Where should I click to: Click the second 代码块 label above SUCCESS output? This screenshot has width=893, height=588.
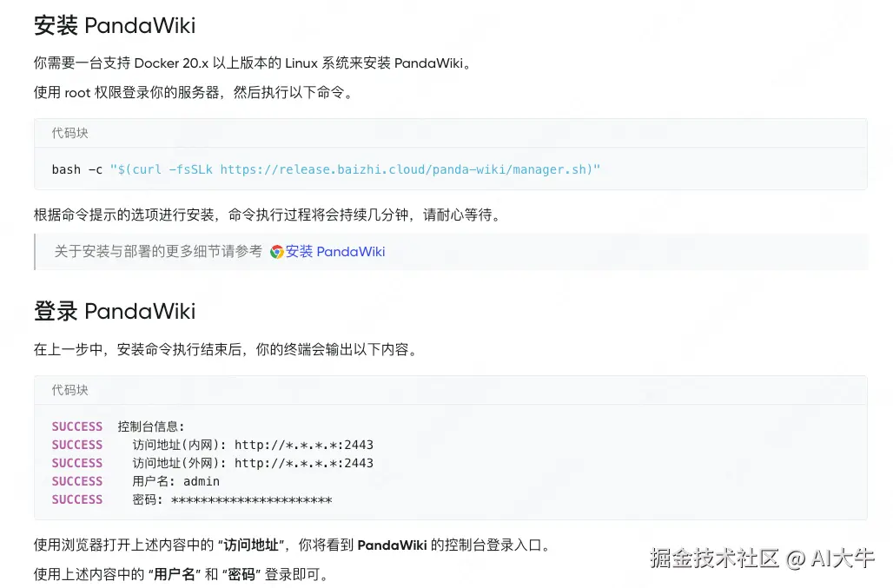70,391
